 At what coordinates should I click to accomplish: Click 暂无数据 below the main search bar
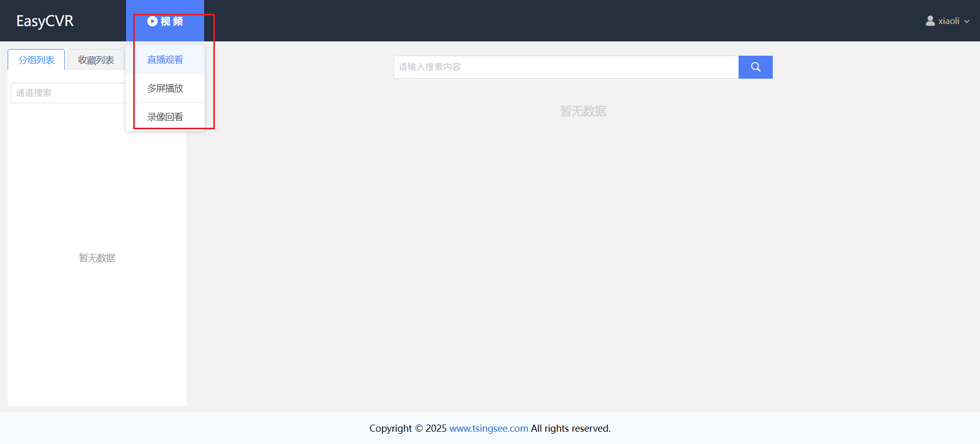583,111
